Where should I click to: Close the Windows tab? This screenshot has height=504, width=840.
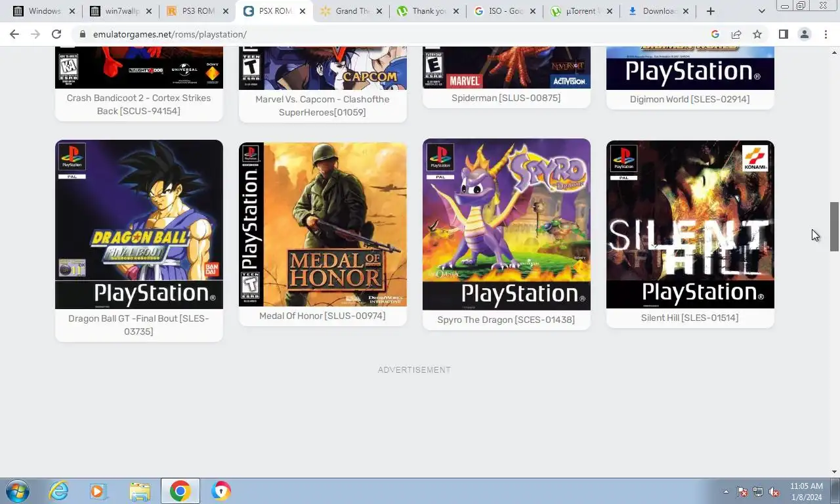point(72,11)
